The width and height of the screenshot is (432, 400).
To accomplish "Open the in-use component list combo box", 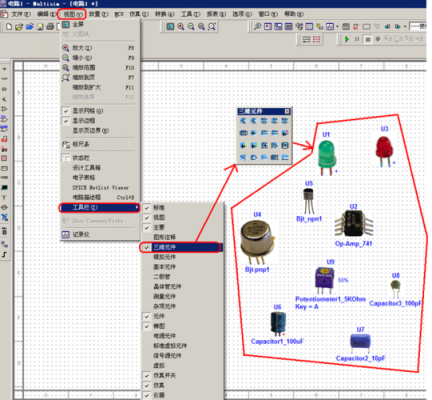I will (417, 26).
